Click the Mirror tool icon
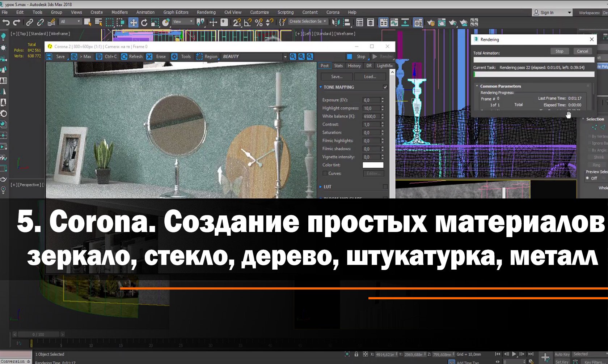The width and height of the screenshot is (608, 364). click(x=335, y=22)
